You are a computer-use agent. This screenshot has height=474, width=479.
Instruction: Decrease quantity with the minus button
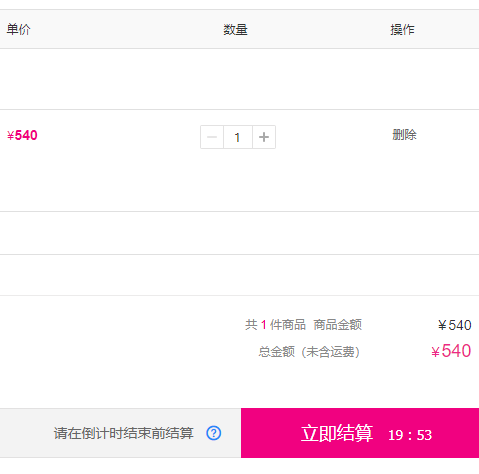coord(212,137)
